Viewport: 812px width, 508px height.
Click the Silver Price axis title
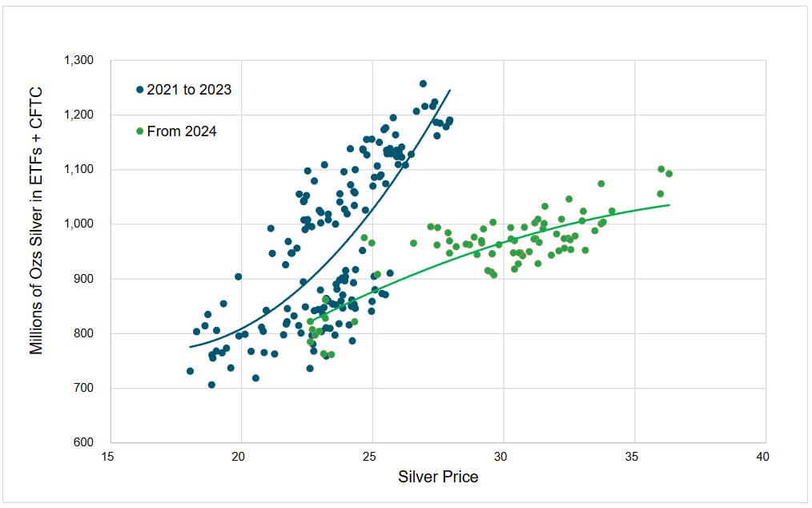click(x=438, y=477)
